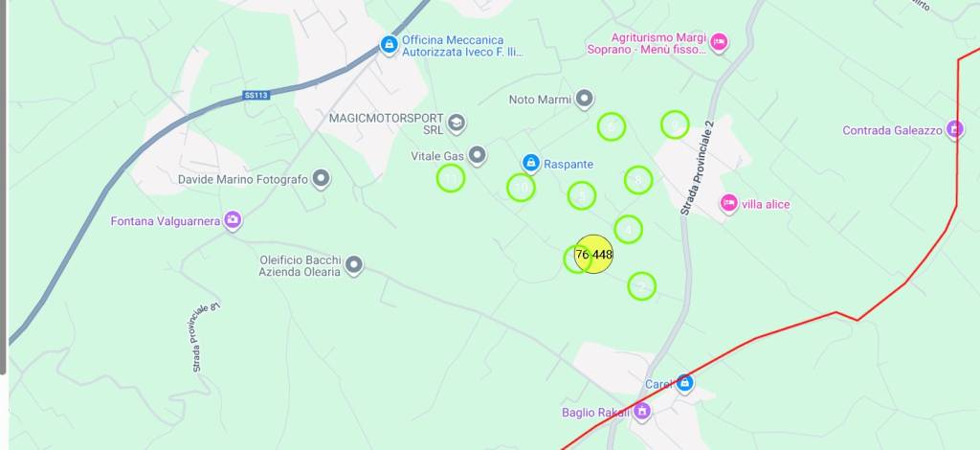Click the Strada Provinciale 2 road label

[698, 168]
